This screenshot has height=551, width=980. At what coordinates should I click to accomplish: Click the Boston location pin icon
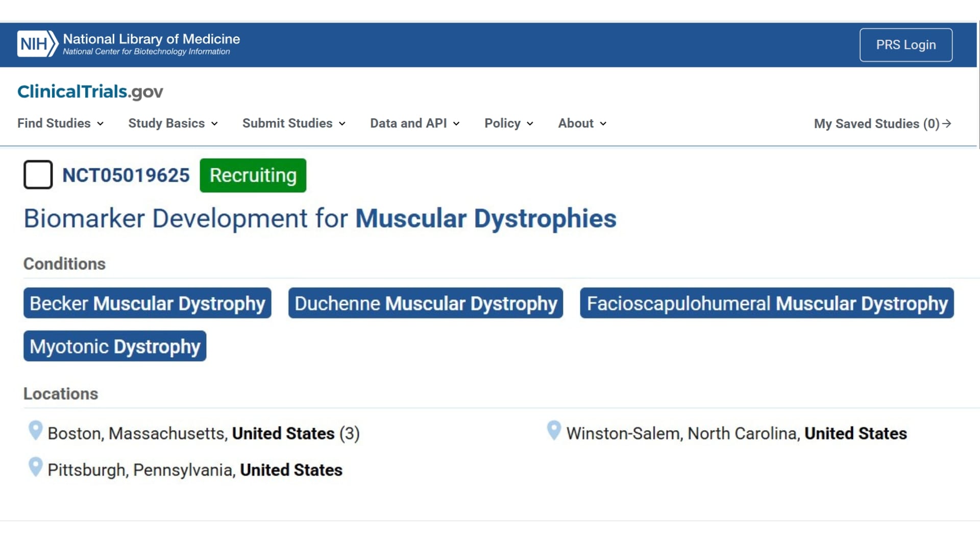click(x=35, y=431)
